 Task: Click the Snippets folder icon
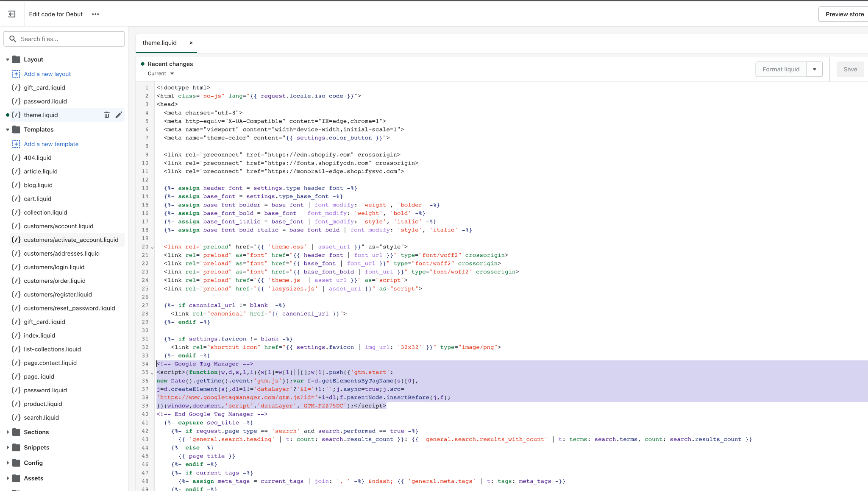pyautogui.click(x=17, y=447)
